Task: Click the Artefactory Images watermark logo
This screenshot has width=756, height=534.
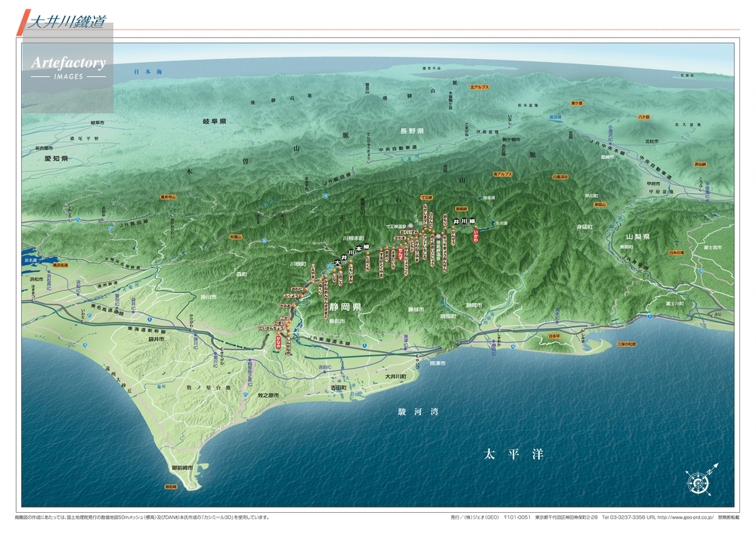Action: tap(68, 67)
